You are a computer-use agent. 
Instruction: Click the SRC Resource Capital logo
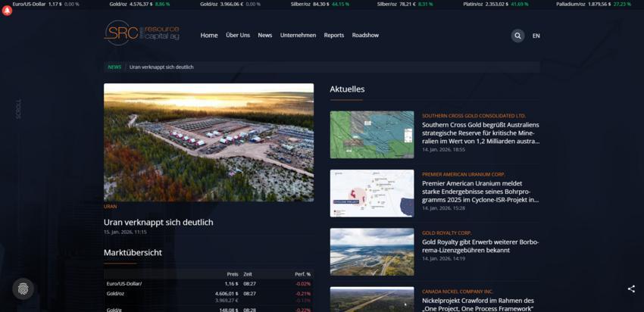[142, 33]
